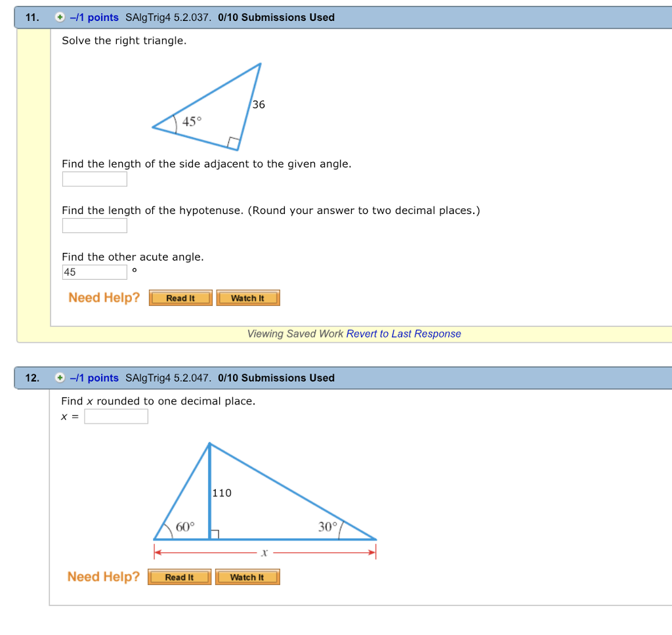The image size is (672, 635).
Task: Click the Watch It button under question 12
Action: tap(247, 577)
